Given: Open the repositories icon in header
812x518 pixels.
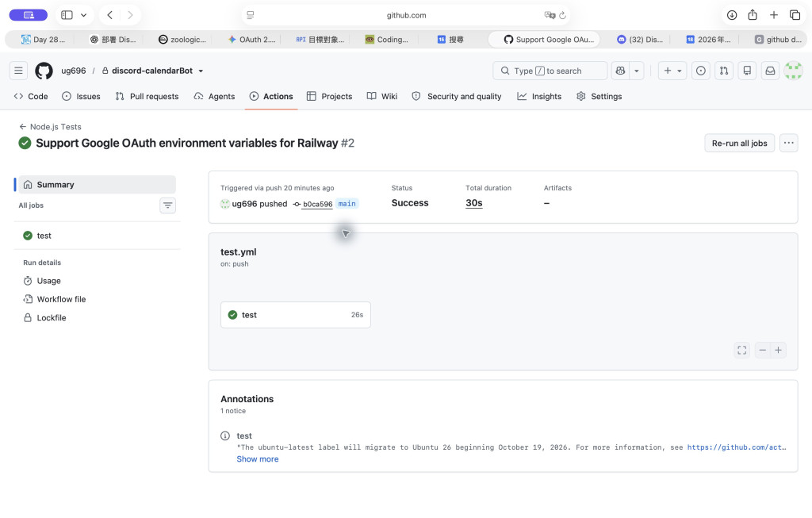Looking at the screenshot, I should pyautogui.click(x=747, y=71).
